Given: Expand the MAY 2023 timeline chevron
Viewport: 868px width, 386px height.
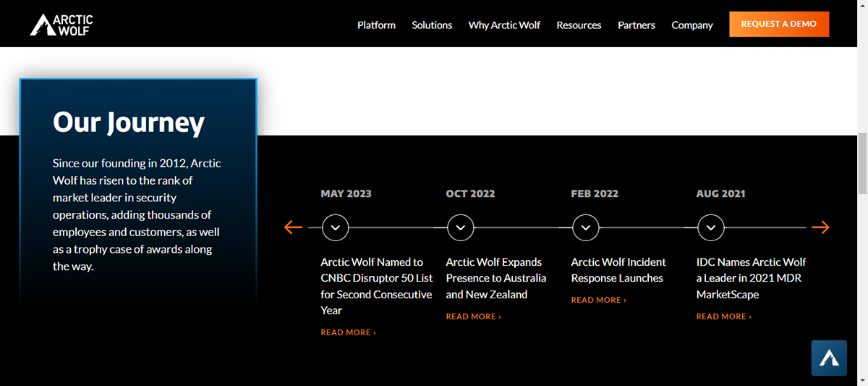Looking at the screenshot, I should (335, 227).
